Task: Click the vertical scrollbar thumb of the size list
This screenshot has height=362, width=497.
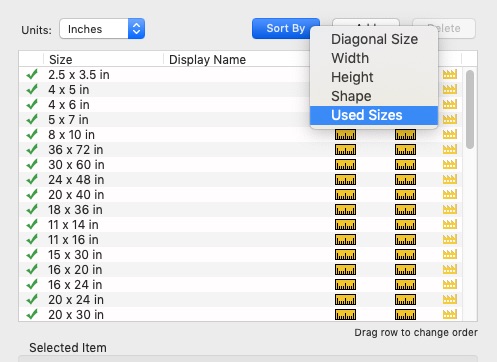Action: click(x=470, y=109)
